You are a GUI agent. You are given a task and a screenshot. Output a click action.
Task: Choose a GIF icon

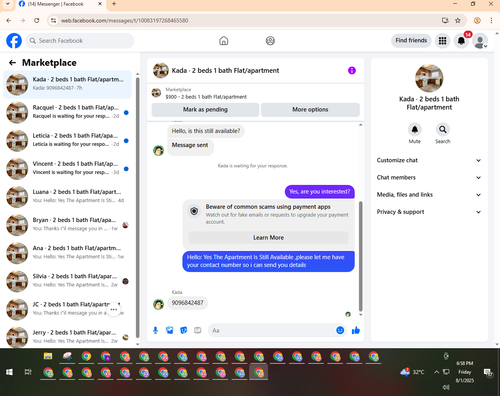pos(198,330)
